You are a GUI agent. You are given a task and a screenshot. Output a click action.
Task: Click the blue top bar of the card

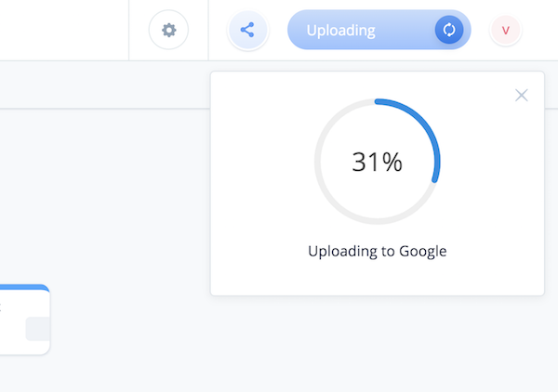(x=23, y=288)
